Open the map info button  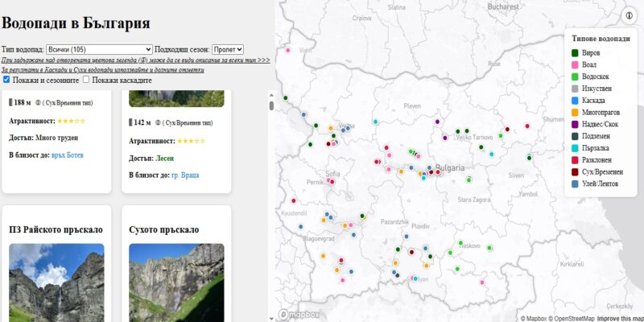tap(629, 16)
